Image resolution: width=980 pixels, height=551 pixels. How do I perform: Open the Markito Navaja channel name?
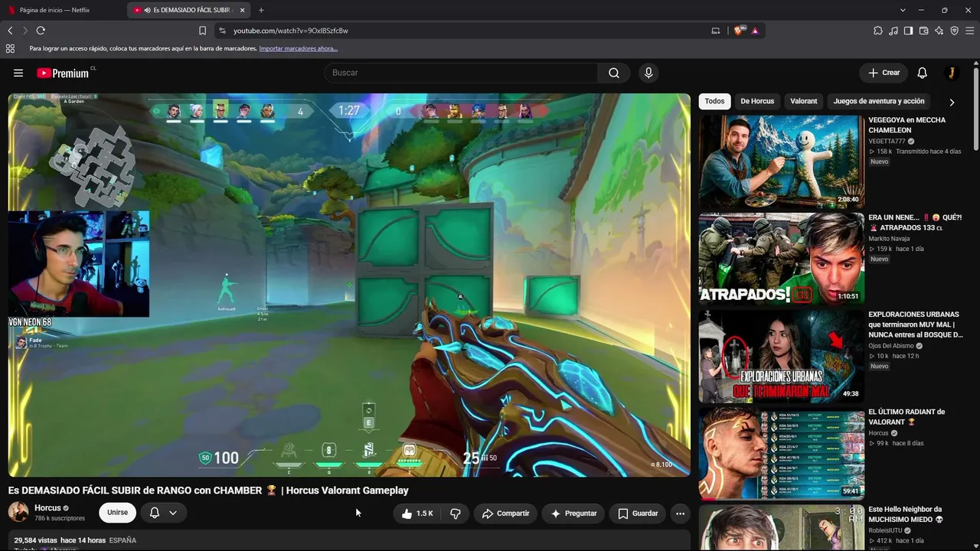tap(890, 239)
